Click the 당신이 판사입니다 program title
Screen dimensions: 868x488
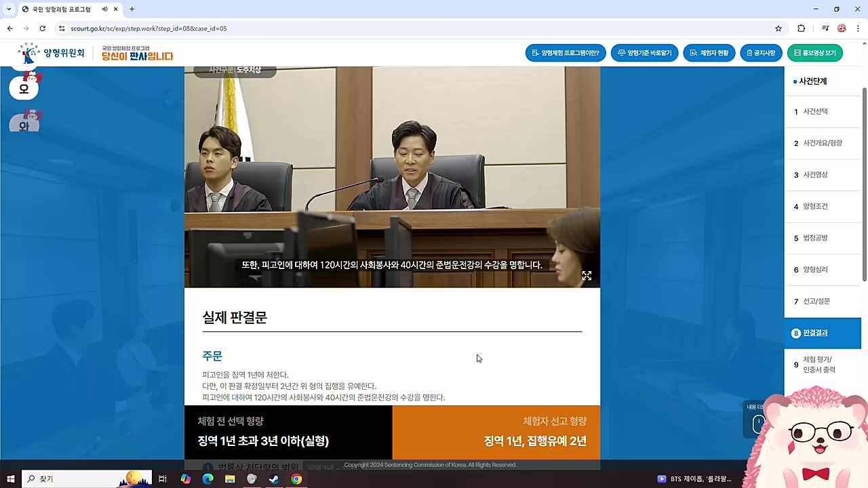[x=138, y=54]
